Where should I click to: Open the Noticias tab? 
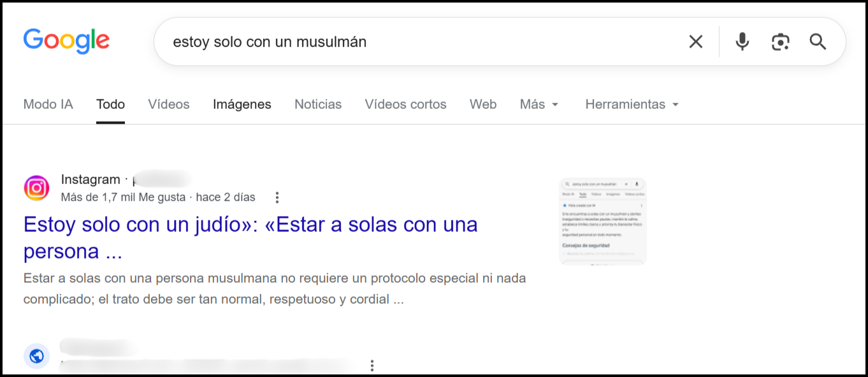(x=318, y=104)
